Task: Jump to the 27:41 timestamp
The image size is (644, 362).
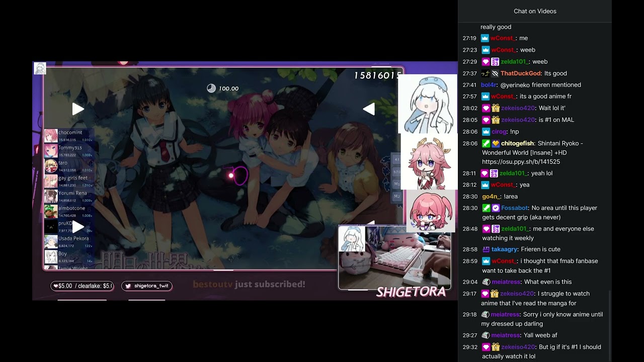Action: (x=469, y=85)
